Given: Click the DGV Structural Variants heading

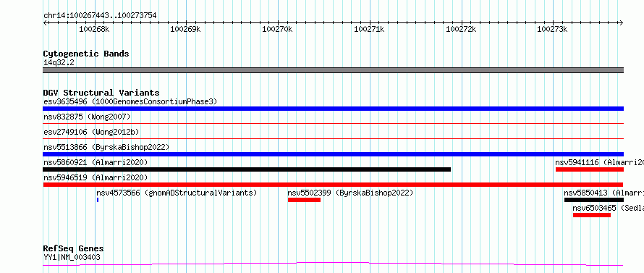Looking at the screenshot, I should click(x=101, y=93).
